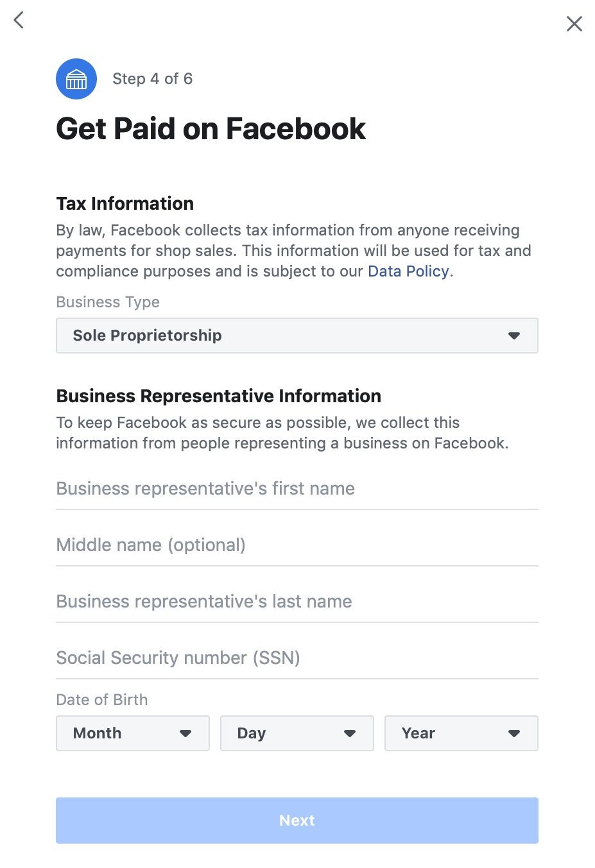Click the blue bank building icon
This screenshot has height=868, width=595.
(76, 79)
